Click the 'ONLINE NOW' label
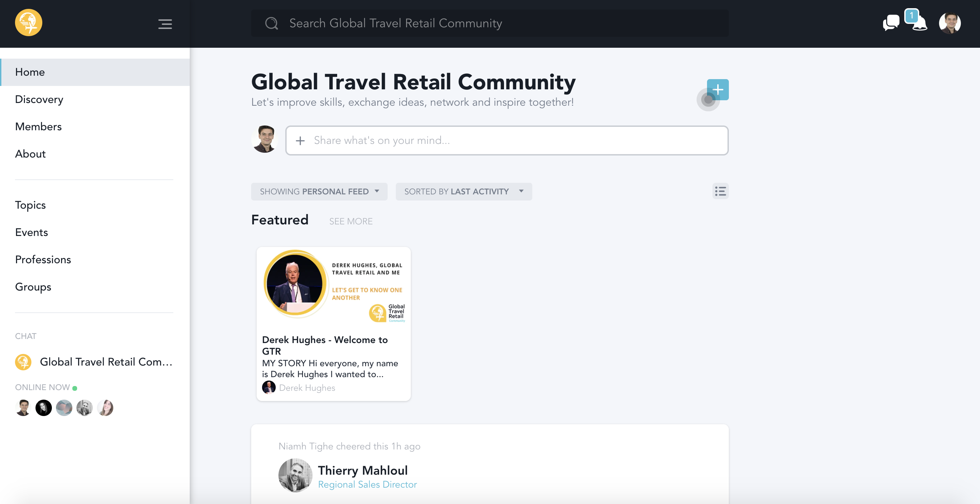 (43, 387)
